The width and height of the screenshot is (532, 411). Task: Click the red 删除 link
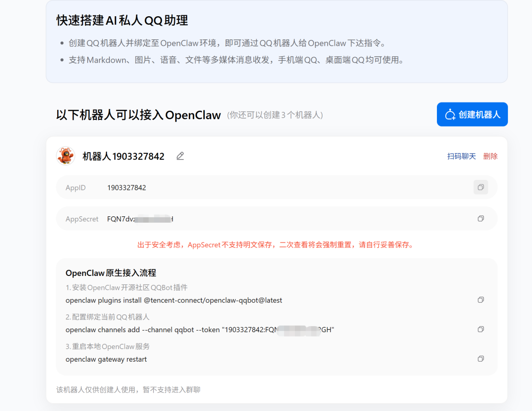(x=490, y=156)
